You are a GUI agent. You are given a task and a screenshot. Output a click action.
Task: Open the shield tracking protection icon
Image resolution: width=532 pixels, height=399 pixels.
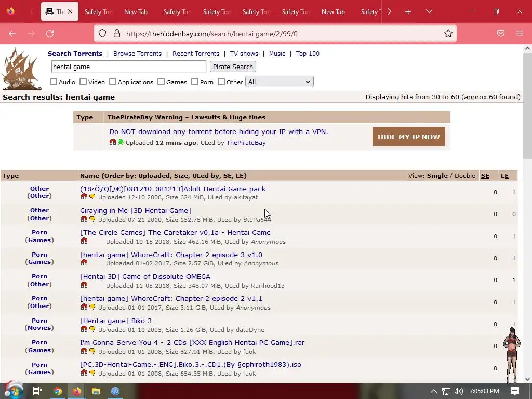(x=102, y=33)
